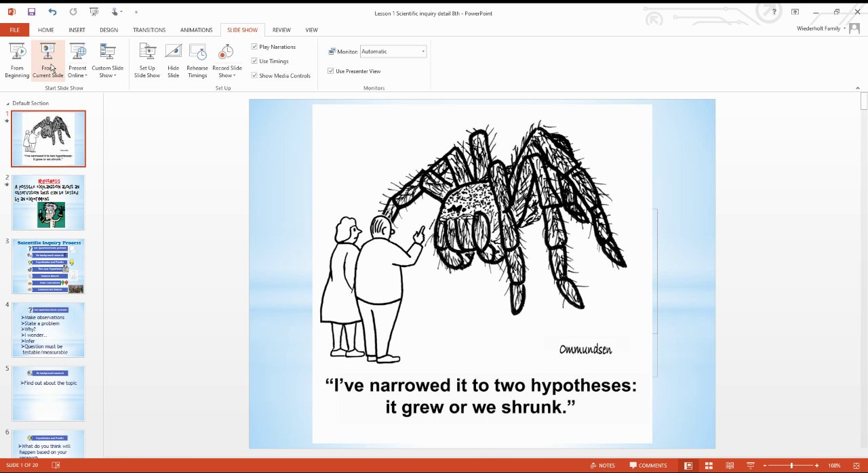This screenshot has width=868, height=473.
Task: Switch to the INSERT tab
Action: coord(77,30)
